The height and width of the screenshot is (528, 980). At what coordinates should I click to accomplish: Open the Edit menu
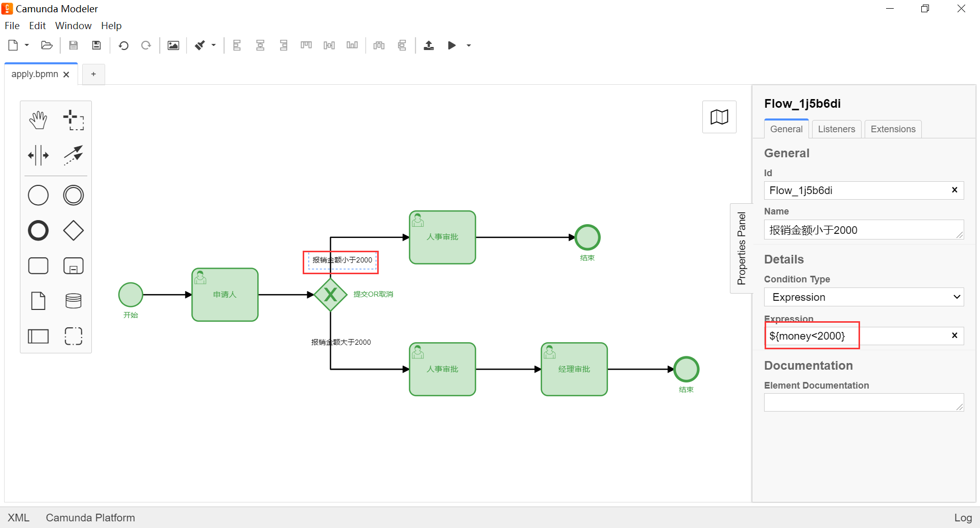coord(37,26)
